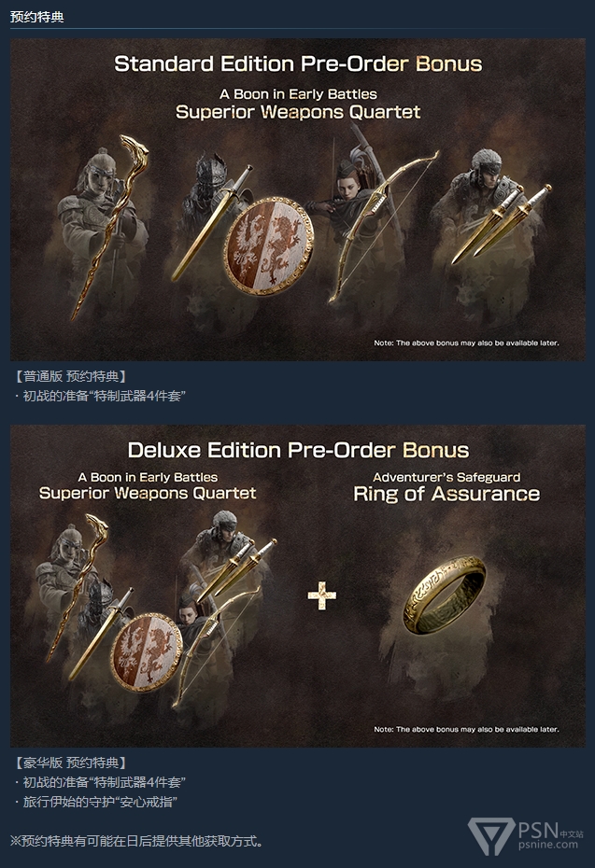Screen dimensions: 595x868
Task: Click the Standard Edition Pre-Order Bonus title
Action: point(298,63)
